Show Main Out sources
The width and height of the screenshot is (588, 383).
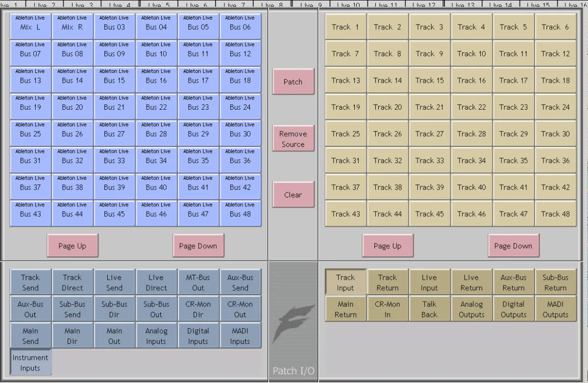(x=114, y=336)
